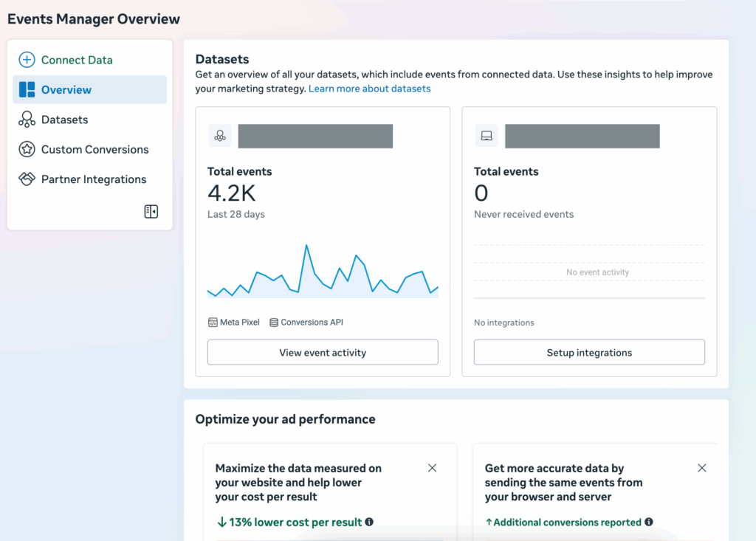Click the Additional conversions reported text
756x541 pixels.
(x=567, y=523)
